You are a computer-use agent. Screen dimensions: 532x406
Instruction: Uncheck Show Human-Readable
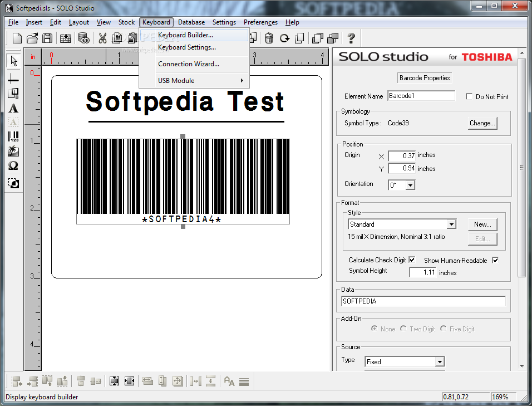495,261
